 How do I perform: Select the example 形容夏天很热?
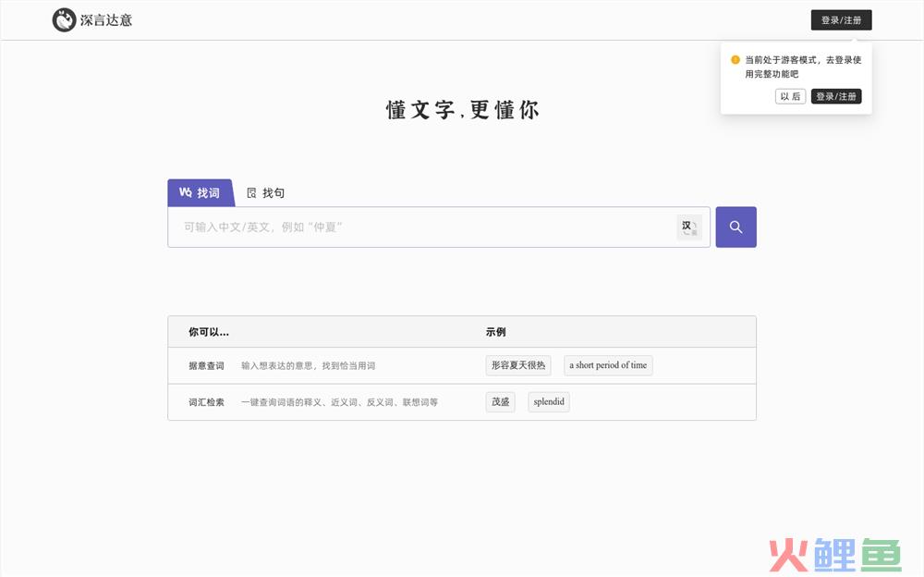[x=518, y=365]
